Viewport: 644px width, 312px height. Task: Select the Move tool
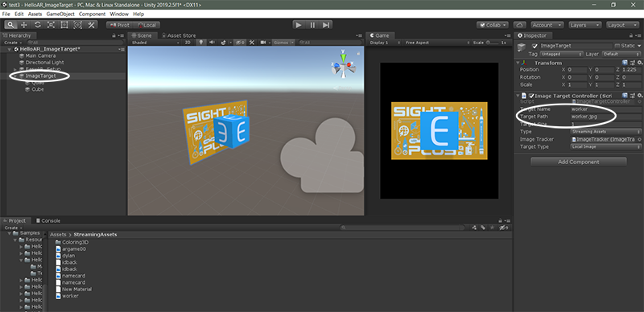tap(24, 25)
